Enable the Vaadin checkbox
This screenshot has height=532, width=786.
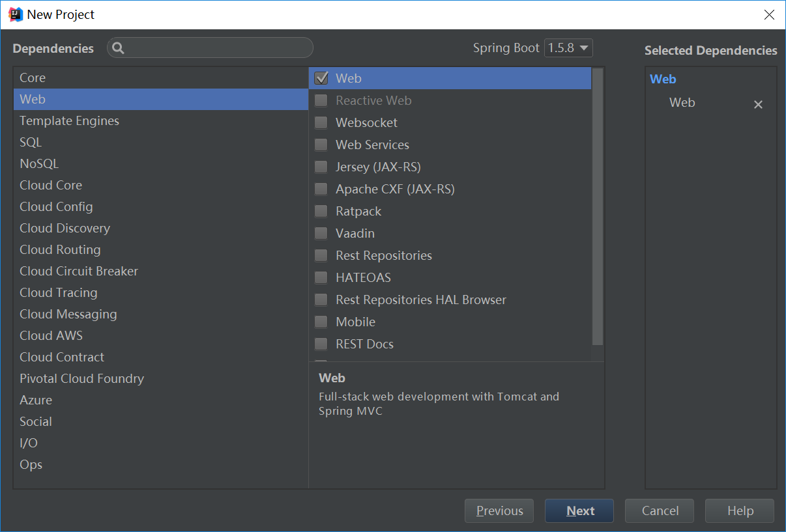[321, 233]
